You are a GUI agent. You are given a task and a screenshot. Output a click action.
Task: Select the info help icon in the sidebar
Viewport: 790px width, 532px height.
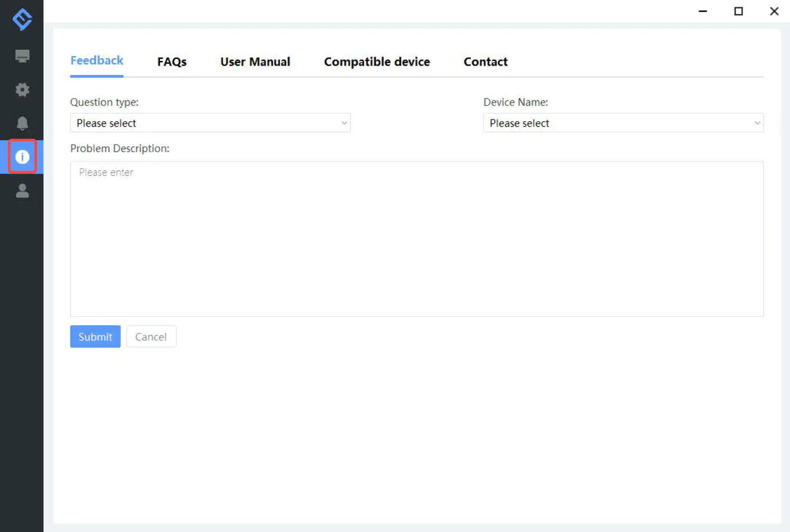coord(22,157)
